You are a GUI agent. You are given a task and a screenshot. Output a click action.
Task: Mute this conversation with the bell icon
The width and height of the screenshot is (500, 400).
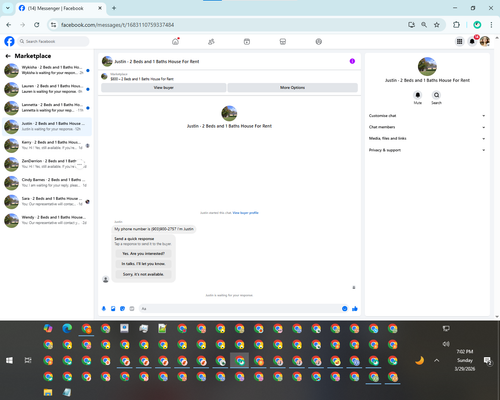[x=418, y=95]
